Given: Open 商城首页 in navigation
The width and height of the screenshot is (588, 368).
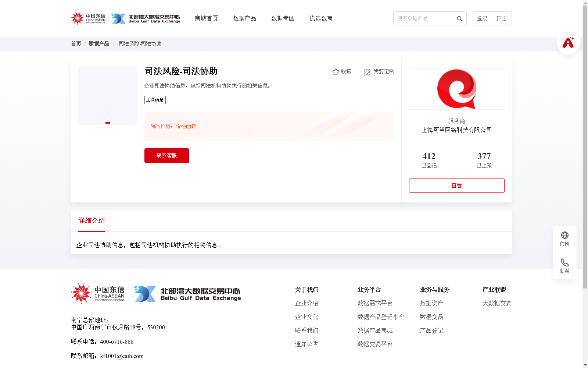Looking at the screenshot, I should tap(207, 18).
